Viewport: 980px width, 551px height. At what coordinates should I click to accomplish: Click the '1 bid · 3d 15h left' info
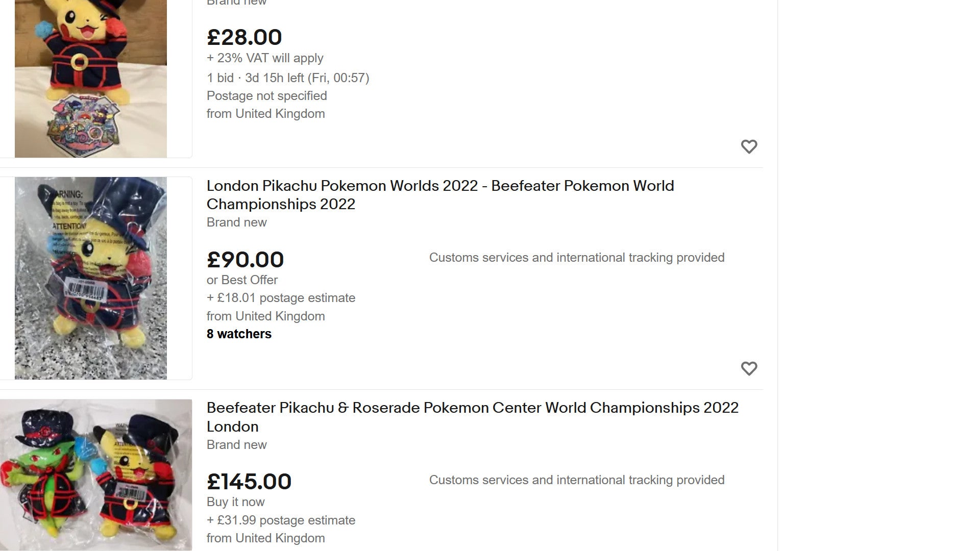[288, 78]
